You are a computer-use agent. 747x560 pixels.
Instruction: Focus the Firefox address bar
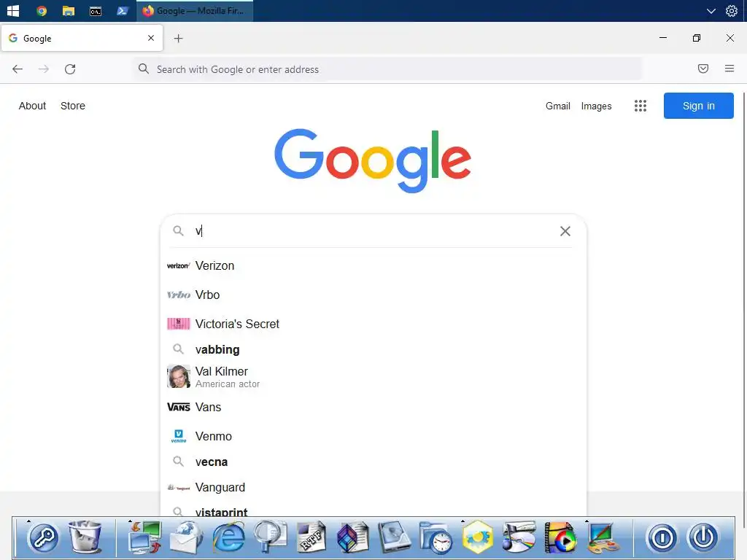pyautogui.click(x=387, y=69)
